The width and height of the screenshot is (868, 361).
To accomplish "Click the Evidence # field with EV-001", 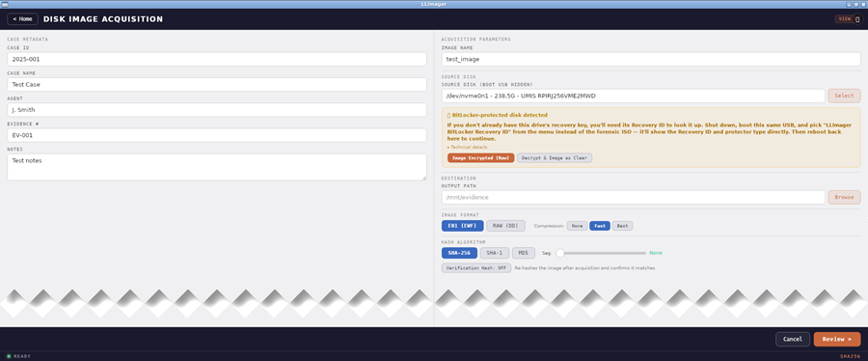I will pyautogui.click(x=217, y=135).
